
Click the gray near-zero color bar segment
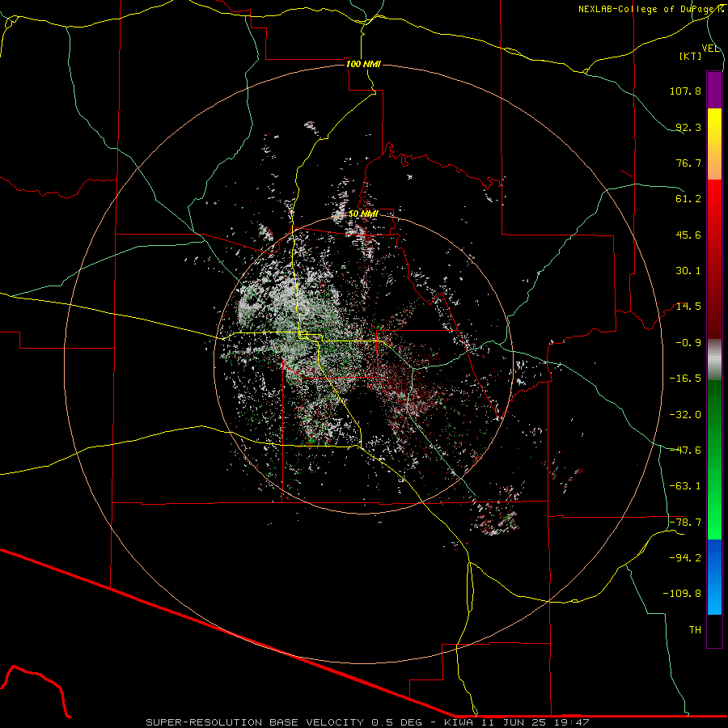pyautogui.click(x=714, y=360)
